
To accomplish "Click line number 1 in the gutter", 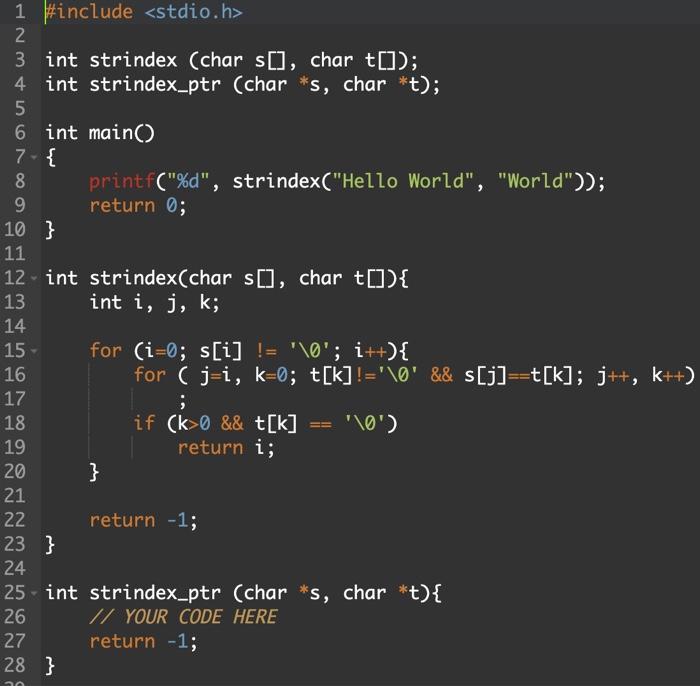I will [20, 12].
